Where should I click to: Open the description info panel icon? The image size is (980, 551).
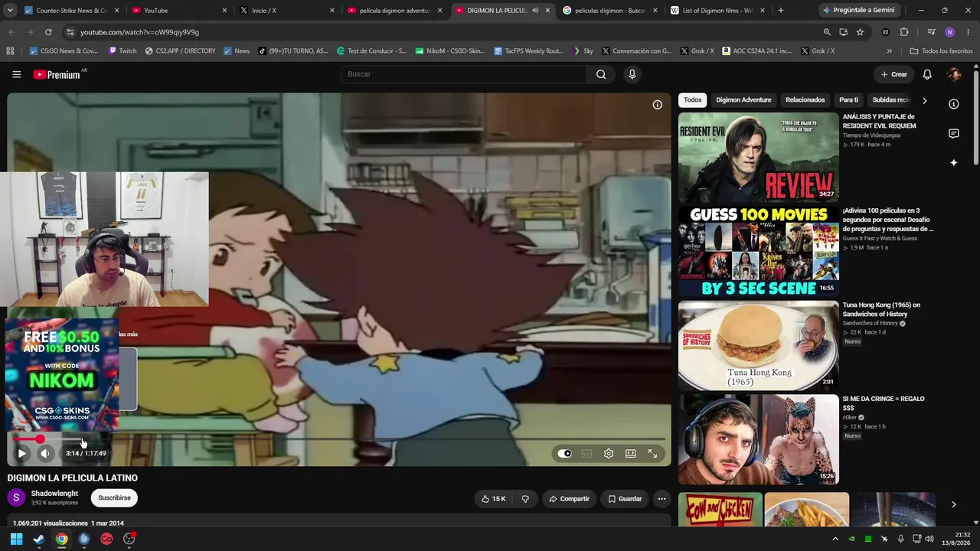(953, 104)
